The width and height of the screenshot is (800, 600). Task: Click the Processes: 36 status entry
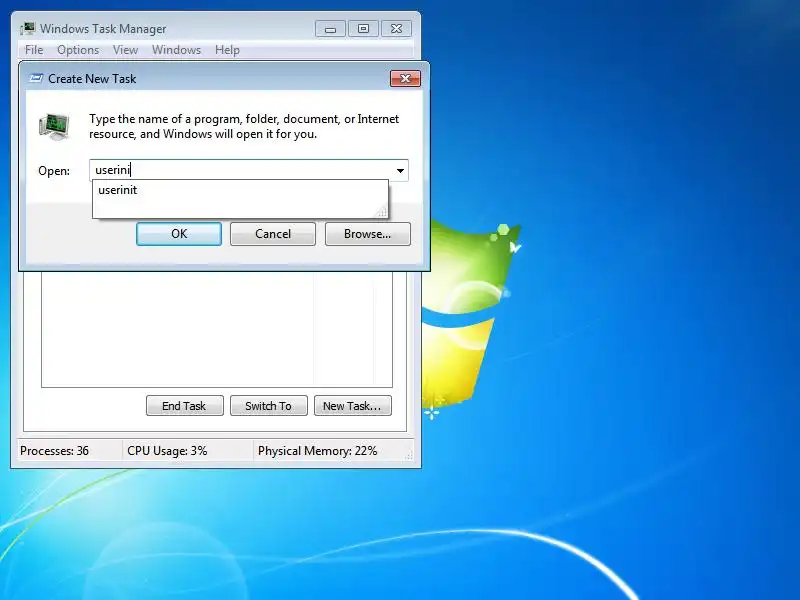point(55,451)
